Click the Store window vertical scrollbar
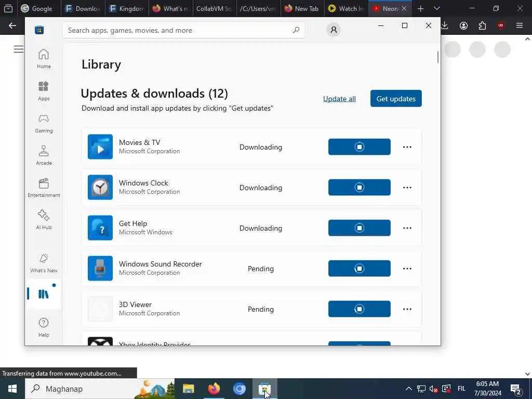This screenshot has height=399, width=532. tap(437, 57)
